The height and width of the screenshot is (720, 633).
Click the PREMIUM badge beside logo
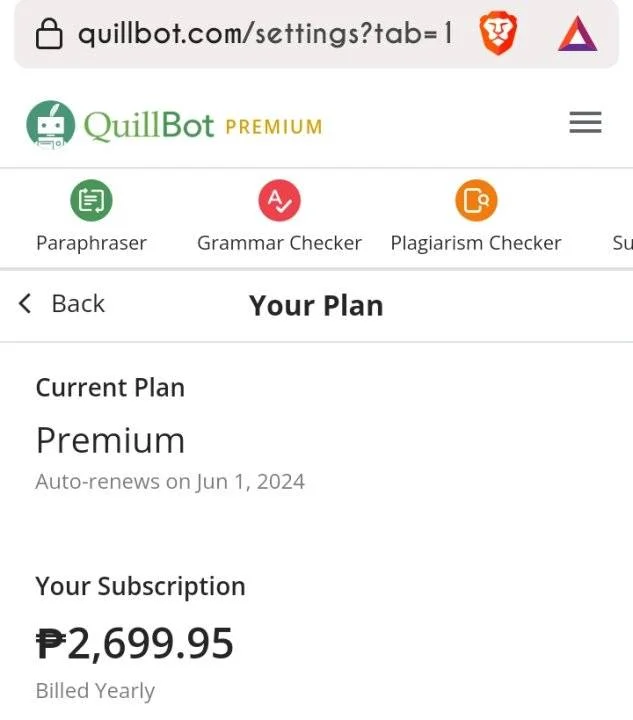click(x=274, y=127)
